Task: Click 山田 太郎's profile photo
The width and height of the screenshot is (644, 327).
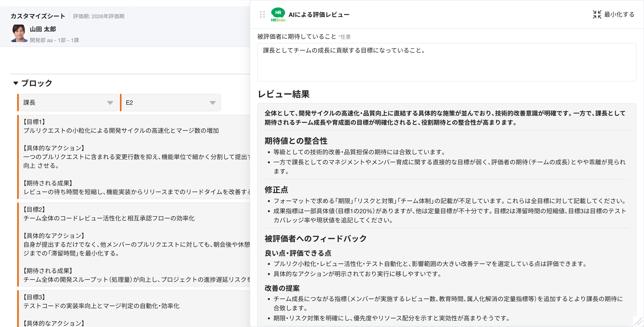Action: coord(19,33)
